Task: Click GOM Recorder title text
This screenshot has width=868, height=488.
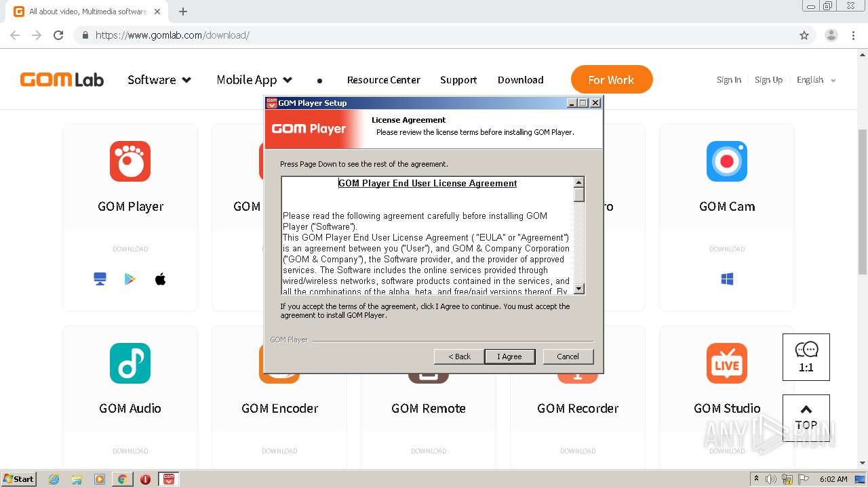Action: coord(578,409)
